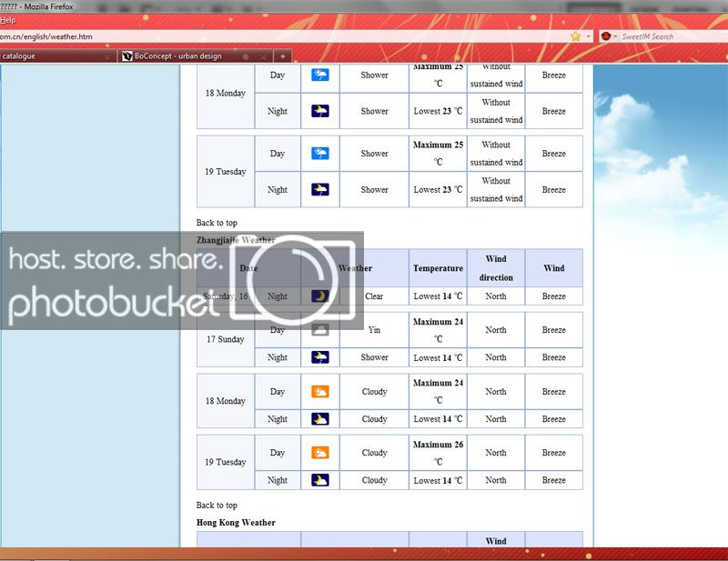Click 19 Tuesday date cell with Shower weather
The height and width of the screenshot is (561, 728).
226,172
